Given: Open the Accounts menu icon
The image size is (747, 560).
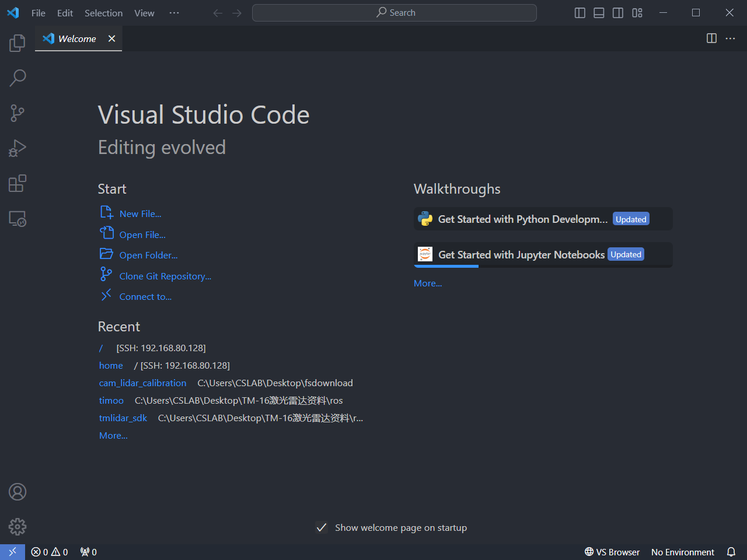Looking at the screenshot, I should (18, 492).
